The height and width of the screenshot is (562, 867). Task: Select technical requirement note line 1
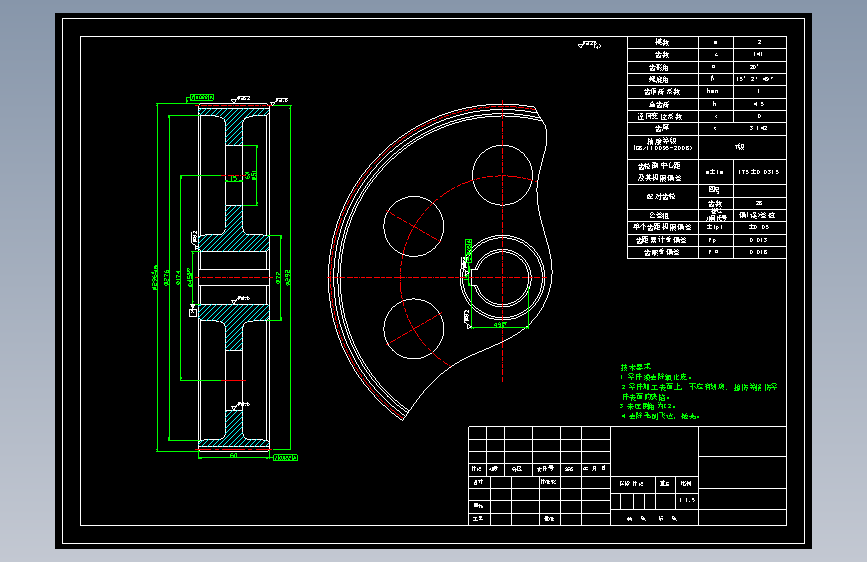[656, 377]
